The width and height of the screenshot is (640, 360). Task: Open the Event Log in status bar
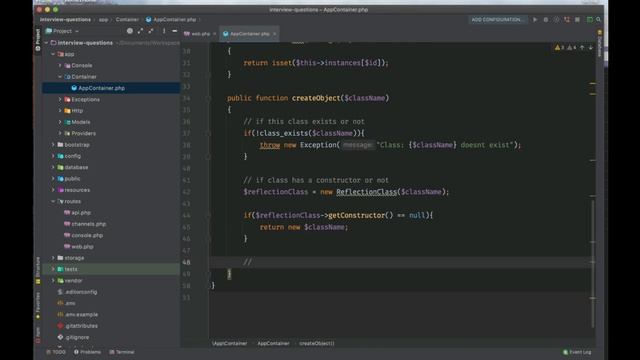(x=577, y=352)
